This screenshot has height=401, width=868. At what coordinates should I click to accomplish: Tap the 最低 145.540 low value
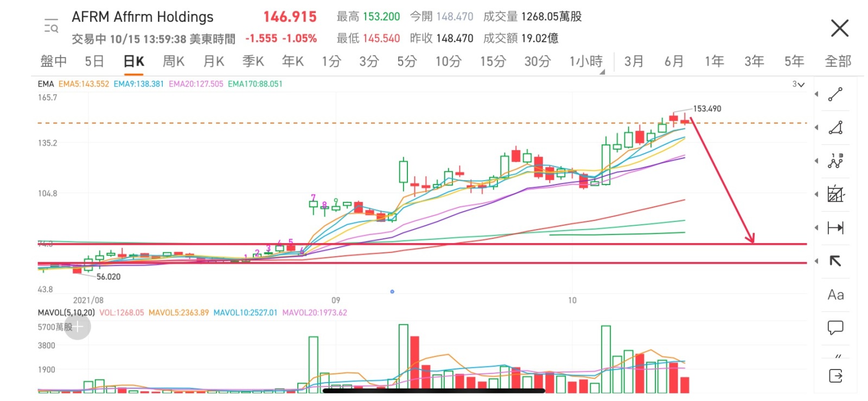(368, 38)
